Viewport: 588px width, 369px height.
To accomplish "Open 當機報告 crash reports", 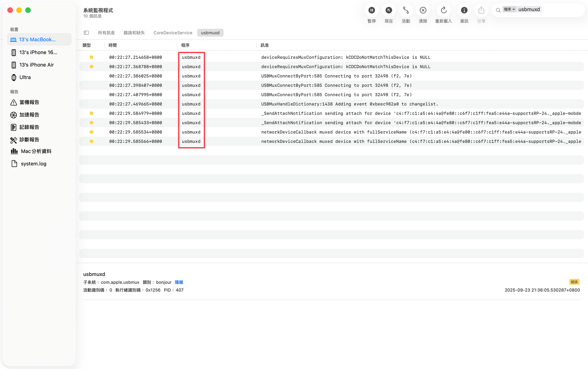I will [x=39, y=102].
